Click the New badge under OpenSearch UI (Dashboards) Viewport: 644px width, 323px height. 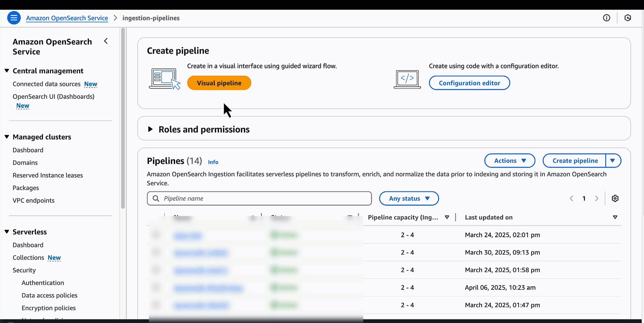23,106
